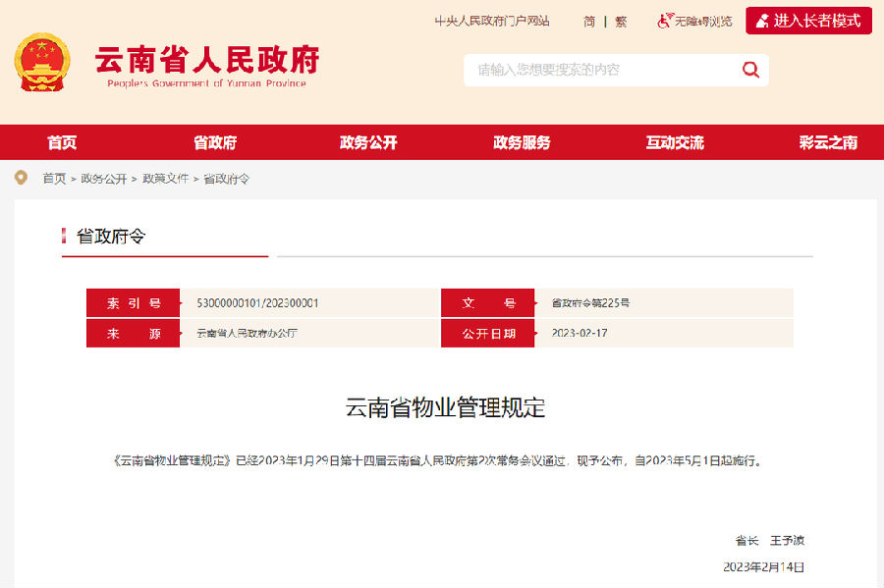The width and height of the screenshot is (884, 588).
Task: Click the red 公开日期 label block
Action: click(488, 333)
